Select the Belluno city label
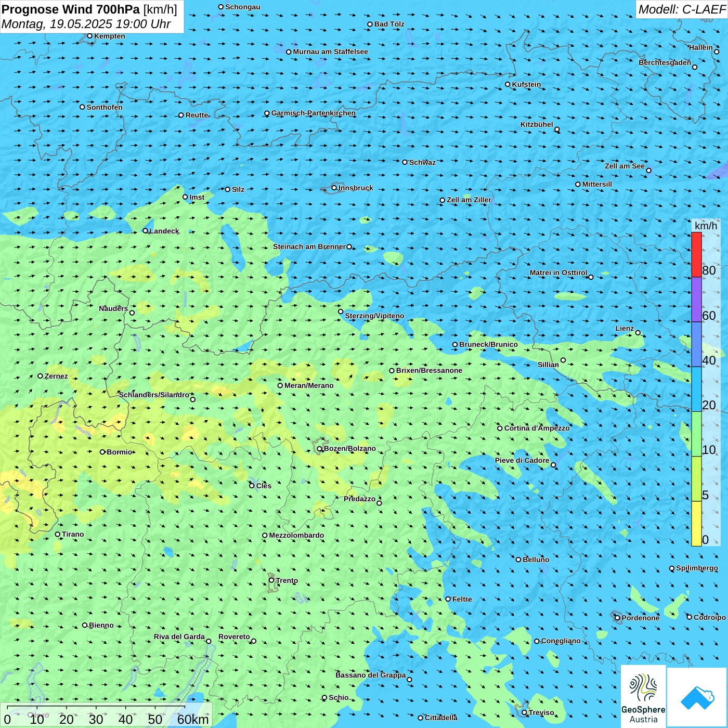The width and height of the screenshot is (728, 728). (x=536, y=560)
